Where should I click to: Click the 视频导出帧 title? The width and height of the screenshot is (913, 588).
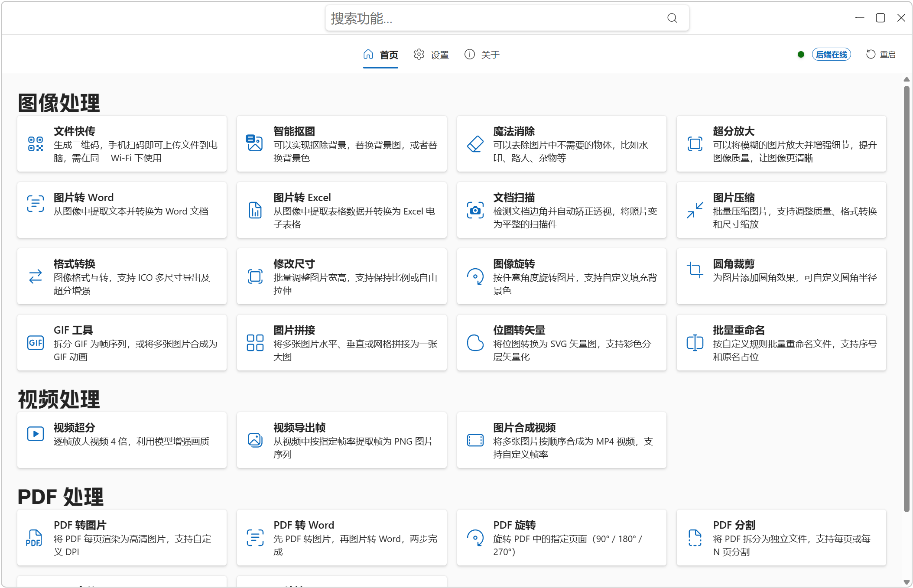click(x=299, y=428)
